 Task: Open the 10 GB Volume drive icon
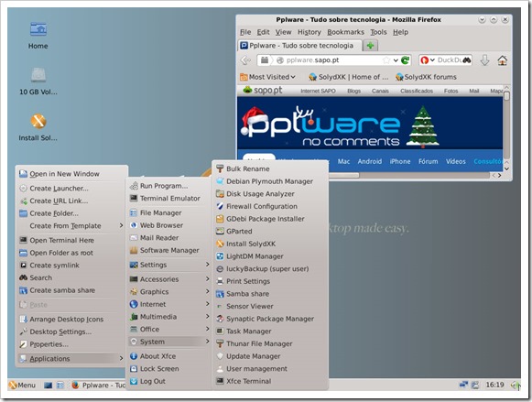pyautogui.click(x=38, y=81)
